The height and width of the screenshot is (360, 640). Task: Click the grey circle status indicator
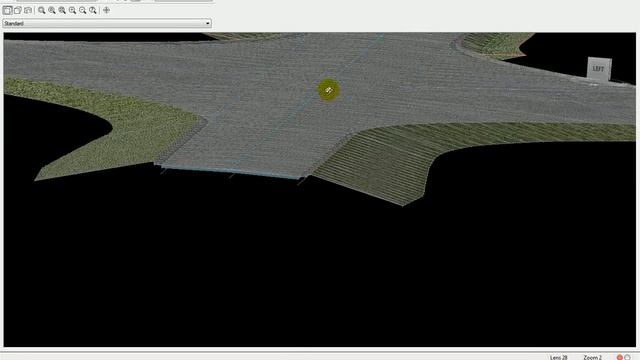[627, 358]
